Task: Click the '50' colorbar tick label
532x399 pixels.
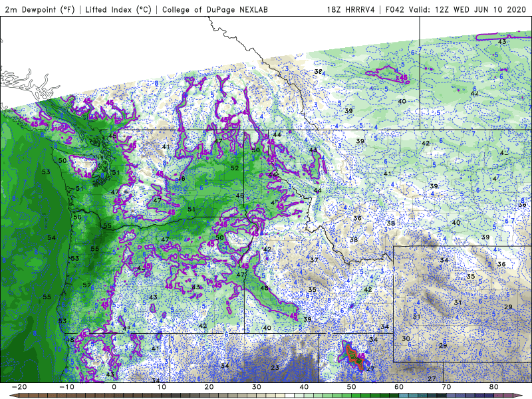Action: [x=352, y=387]
